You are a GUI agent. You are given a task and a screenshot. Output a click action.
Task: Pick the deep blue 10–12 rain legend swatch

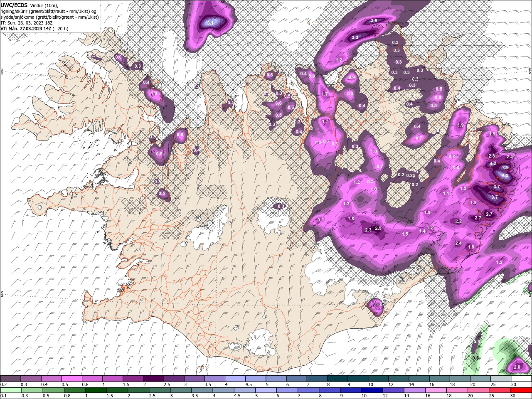coord(372,390)
